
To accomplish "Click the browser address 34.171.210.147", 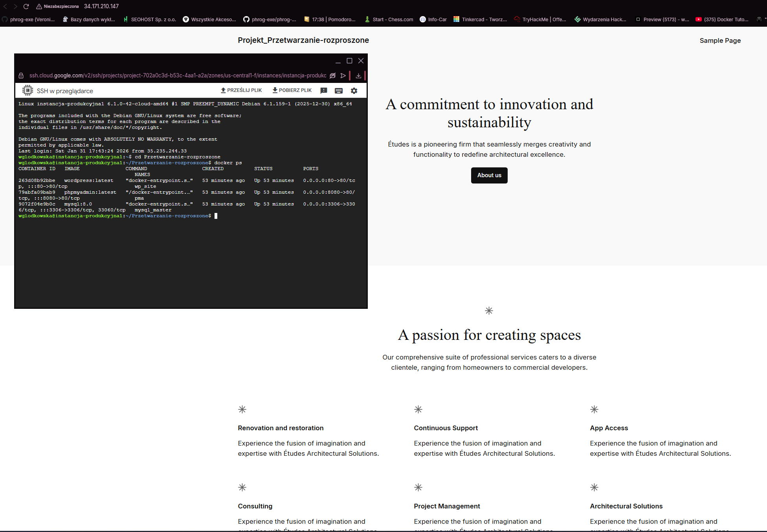I will tap(101, 6).
